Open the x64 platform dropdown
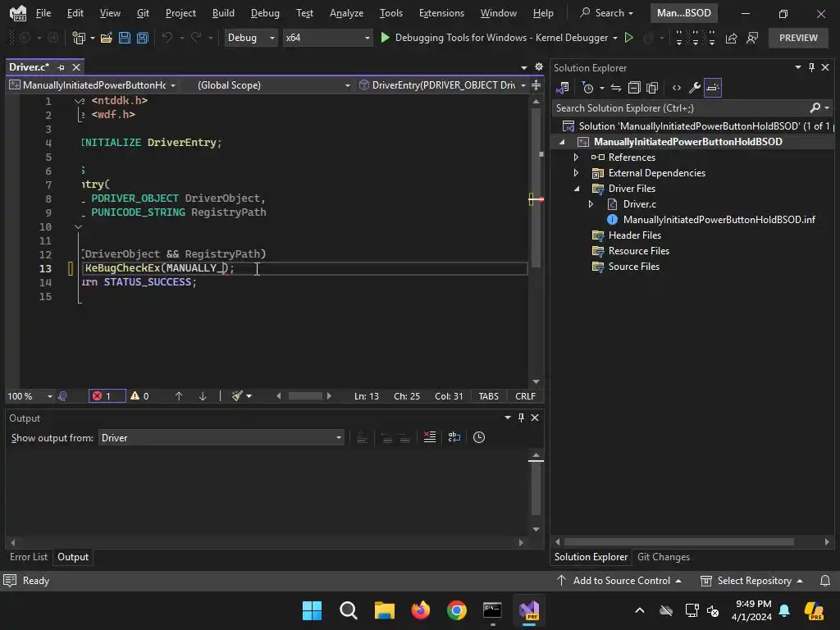840x630 pixels. [x=327, y=38]
